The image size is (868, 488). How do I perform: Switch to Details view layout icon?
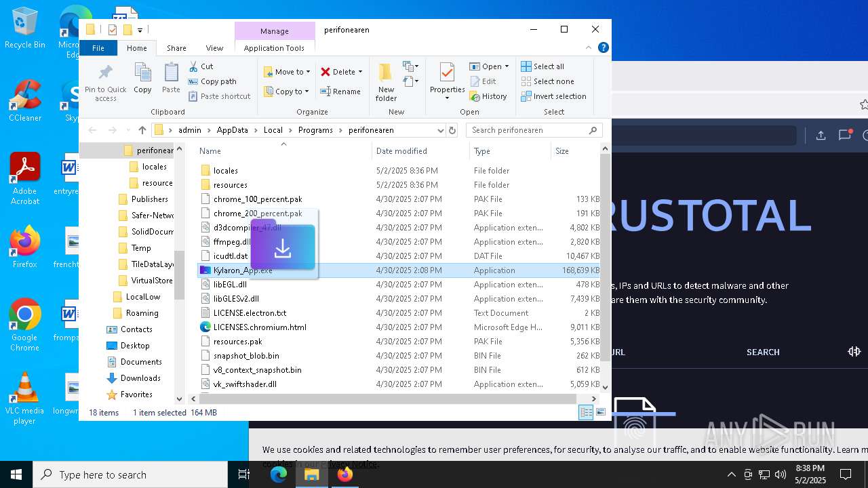coord(586,412)
